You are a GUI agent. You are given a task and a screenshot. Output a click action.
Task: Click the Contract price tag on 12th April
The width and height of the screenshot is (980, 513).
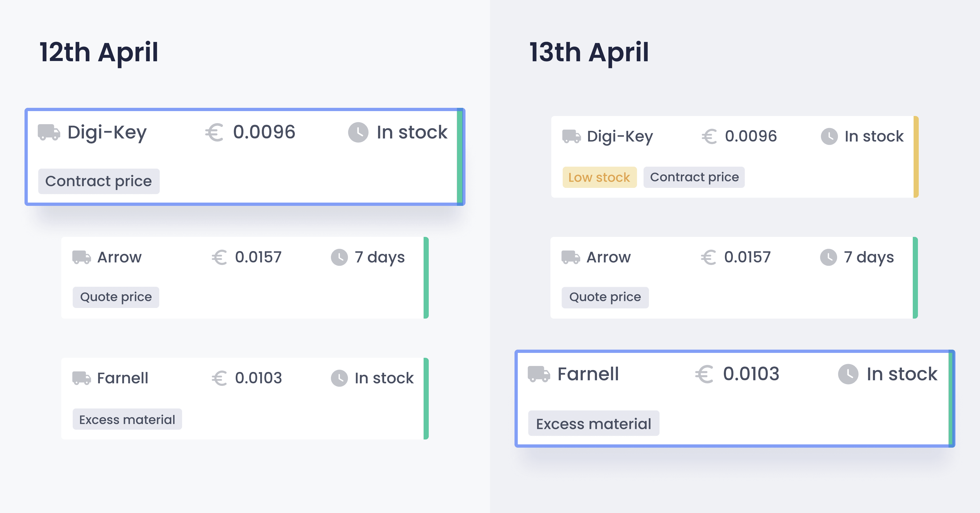click(x=99, y=181)
